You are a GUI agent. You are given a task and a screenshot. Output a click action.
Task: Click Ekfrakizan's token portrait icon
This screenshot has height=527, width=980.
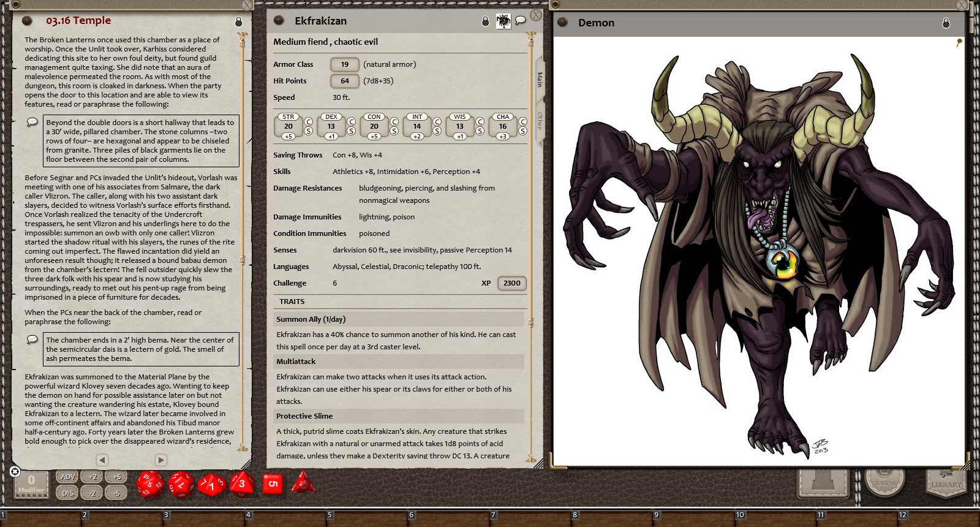(503, 21)
